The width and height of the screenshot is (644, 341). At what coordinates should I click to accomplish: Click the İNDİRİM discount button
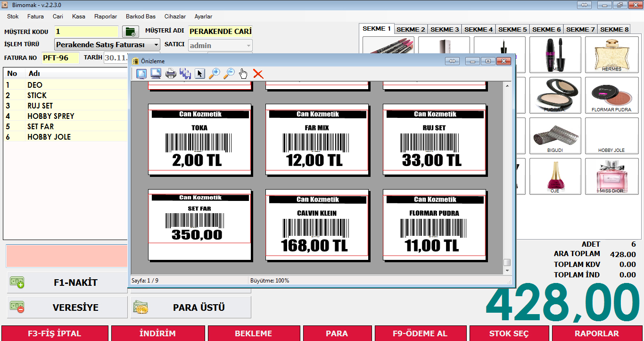(x=157, y=333)
